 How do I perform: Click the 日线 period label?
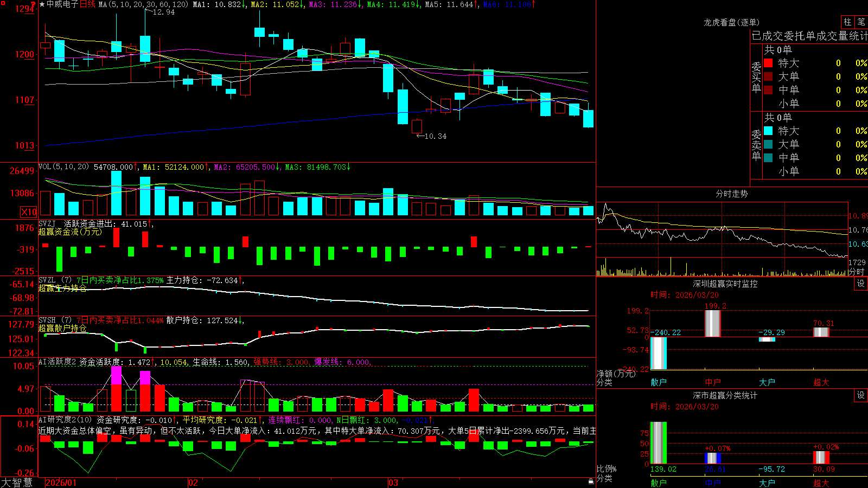[x=87, y=4]
